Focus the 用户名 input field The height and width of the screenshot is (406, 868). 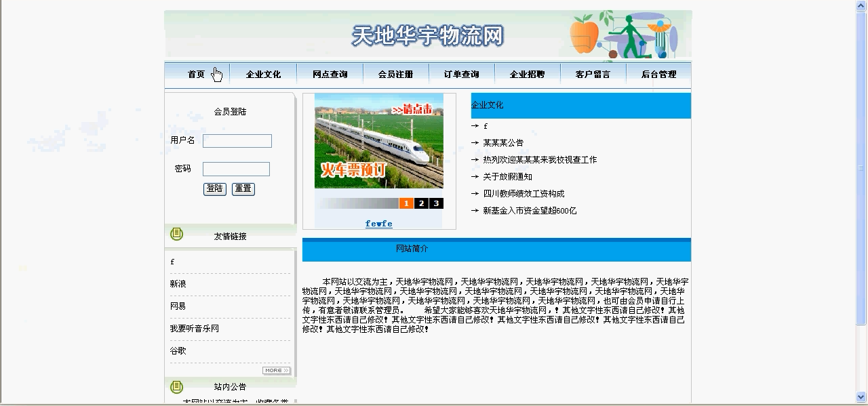click(x=237, y=141)
